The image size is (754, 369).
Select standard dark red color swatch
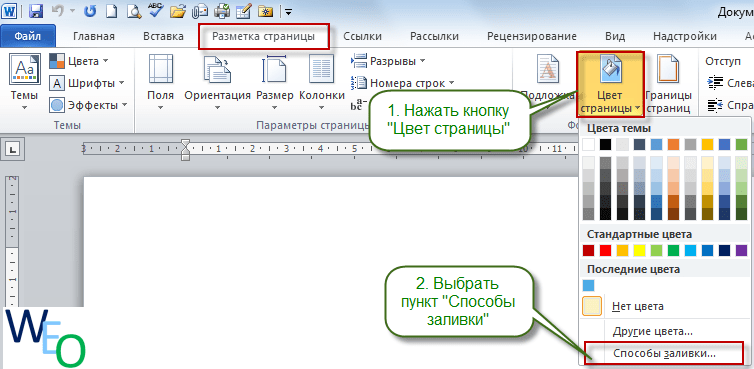(588, 250)
